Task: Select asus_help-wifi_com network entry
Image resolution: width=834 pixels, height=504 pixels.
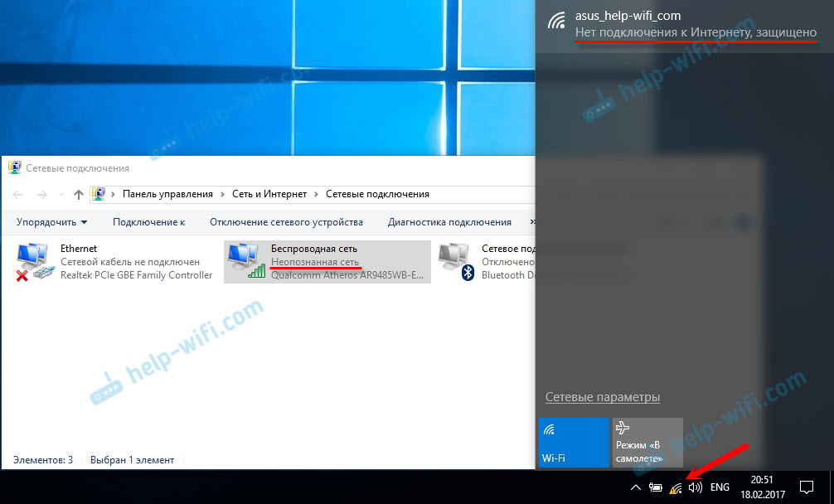Action: tap(685, 26)
